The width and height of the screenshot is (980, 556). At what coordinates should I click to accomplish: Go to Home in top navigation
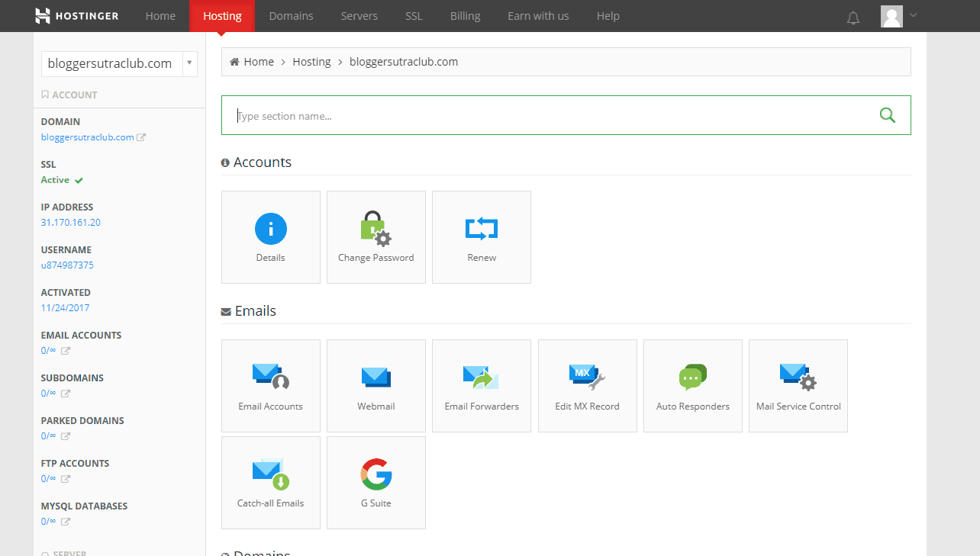point(160,16)
